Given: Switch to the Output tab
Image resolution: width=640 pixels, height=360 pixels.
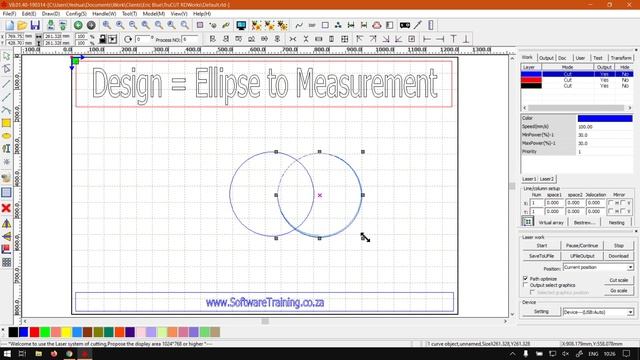Looking at the screenshot, I should coord(546,58).
